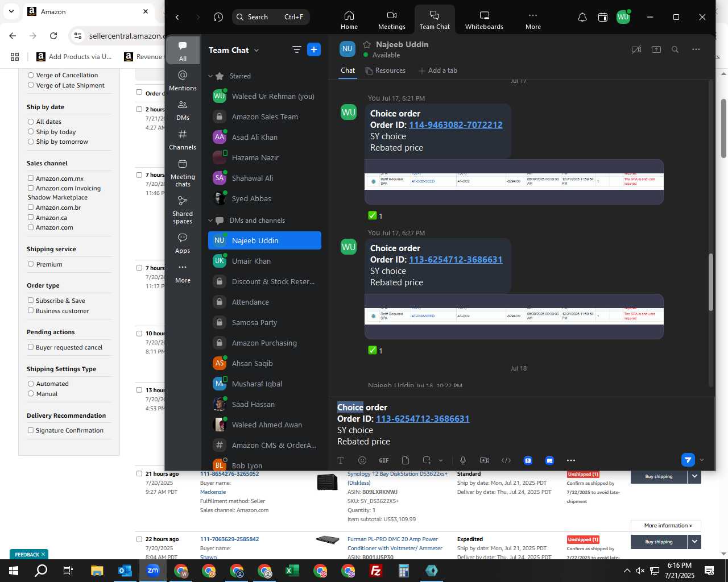Open Whiteboards in Zoom
The width and height of the screenshot is (728, 582).
click(x=484, y=20)
